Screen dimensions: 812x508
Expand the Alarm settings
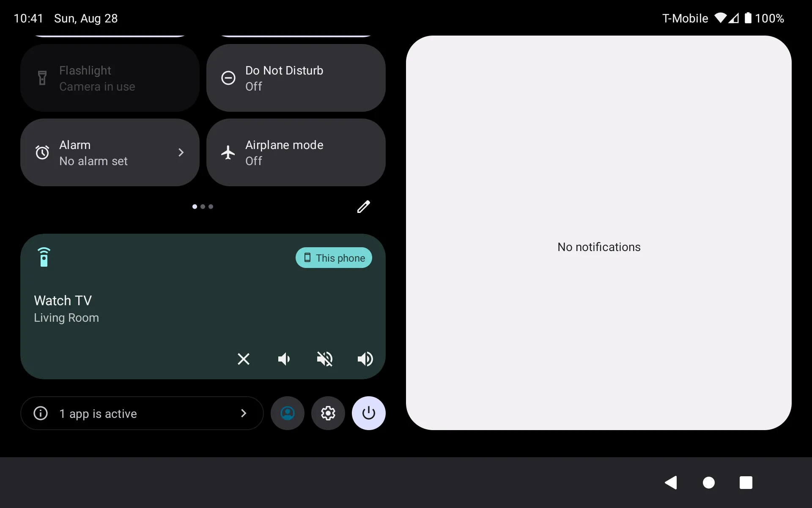[x=182, y=153]
